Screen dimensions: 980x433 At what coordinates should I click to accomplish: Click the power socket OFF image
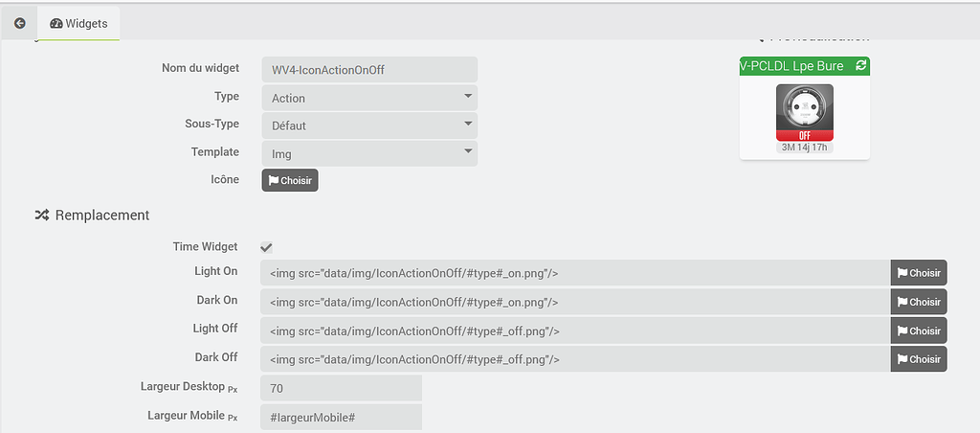pyautogui.click(x=804, y=112)
